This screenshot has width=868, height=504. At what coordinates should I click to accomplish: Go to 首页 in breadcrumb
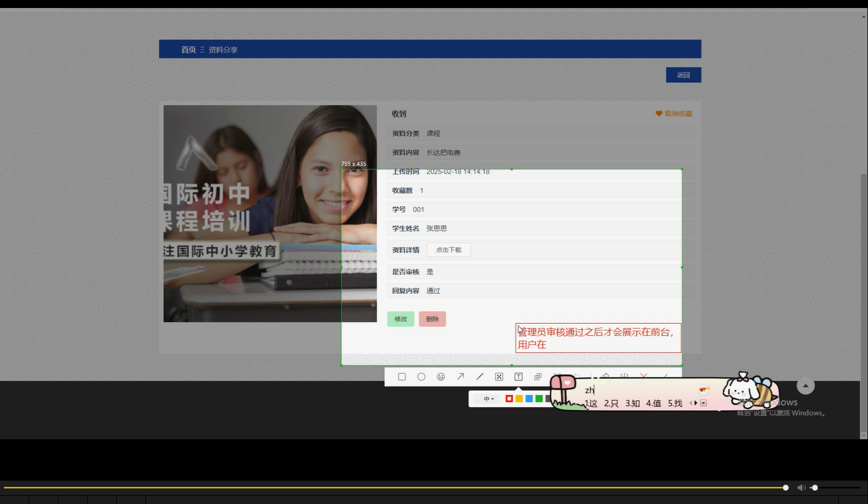[188, 50]
